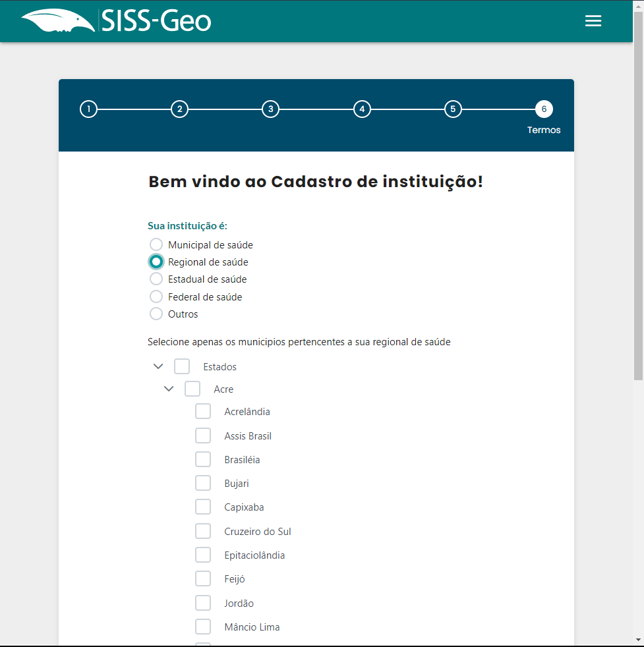
Task: Go to step 1 in wizard
Action: 88,109
